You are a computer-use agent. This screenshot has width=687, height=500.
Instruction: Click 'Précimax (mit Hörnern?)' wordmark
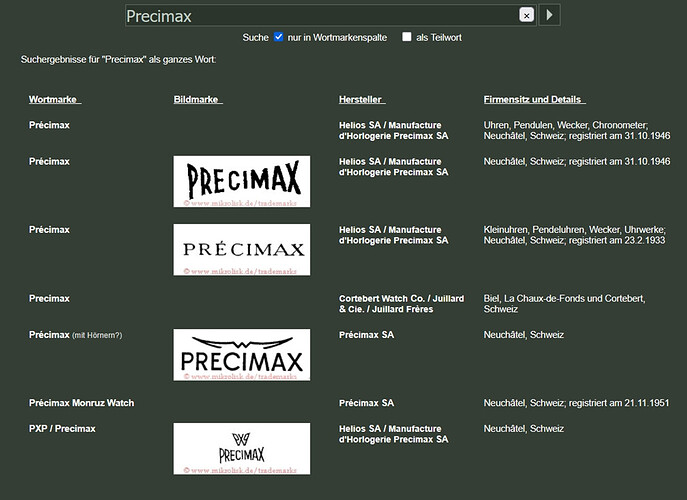pos(75,335)
